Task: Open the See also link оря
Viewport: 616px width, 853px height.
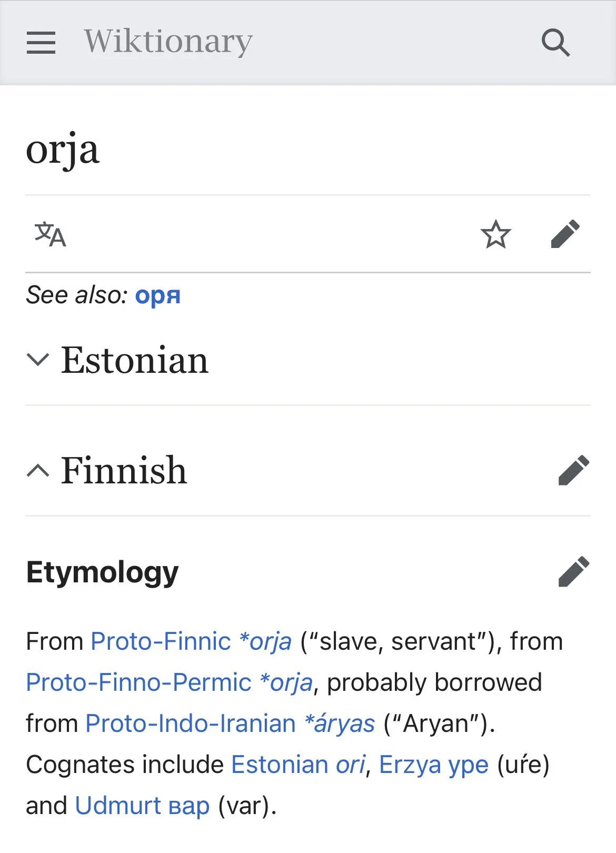Action: (x=157, y=295)
